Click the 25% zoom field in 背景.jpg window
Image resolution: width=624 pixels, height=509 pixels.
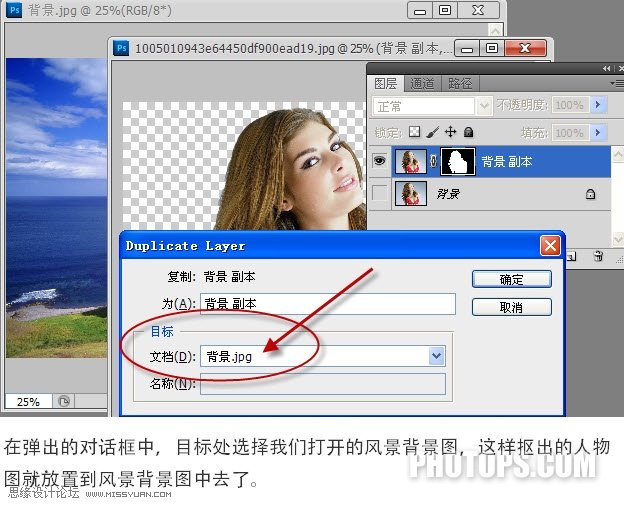tap(29, 401)
